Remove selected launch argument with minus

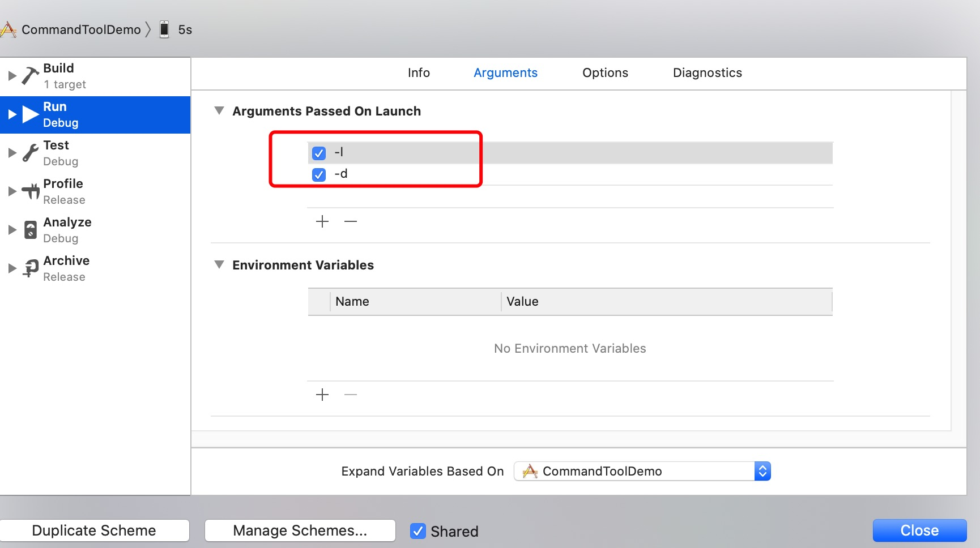coord(351,221)
